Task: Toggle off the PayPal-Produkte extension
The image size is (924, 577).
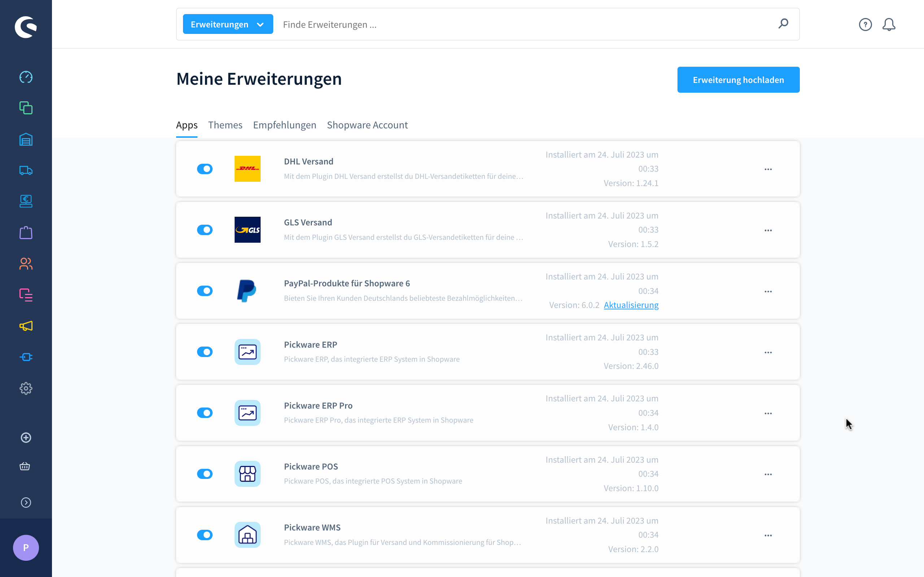Action: pos(205,291)
